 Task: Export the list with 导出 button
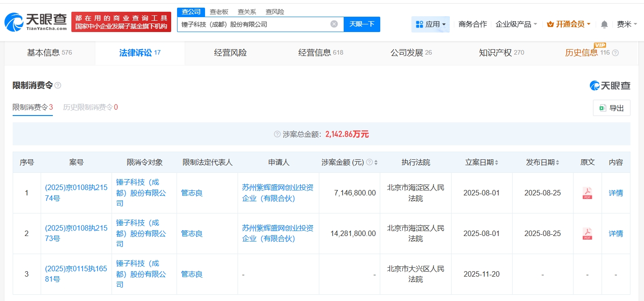pyautogui.click(x=611, y=108)
